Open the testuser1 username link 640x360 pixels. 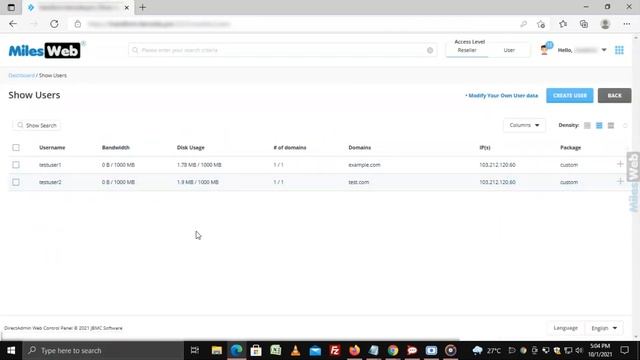tap(50, 165)
